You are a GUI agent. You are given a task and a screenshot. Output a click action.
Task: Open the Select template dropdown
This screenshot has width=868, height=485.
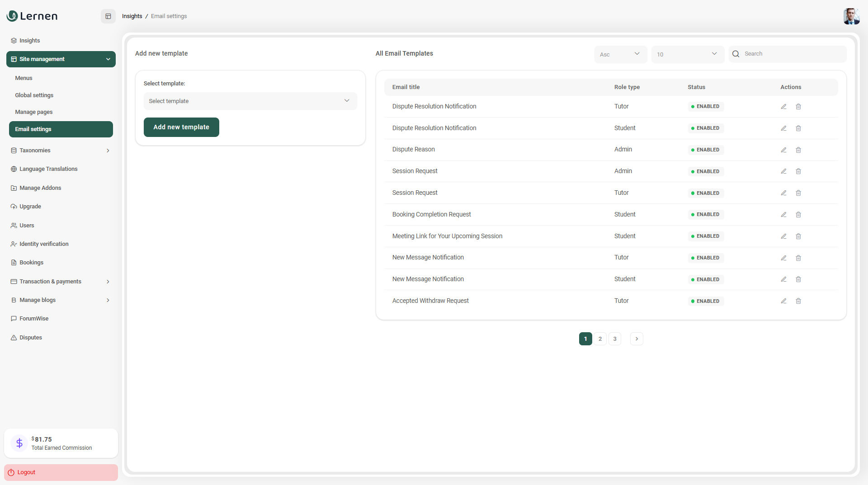coord(250,101)
